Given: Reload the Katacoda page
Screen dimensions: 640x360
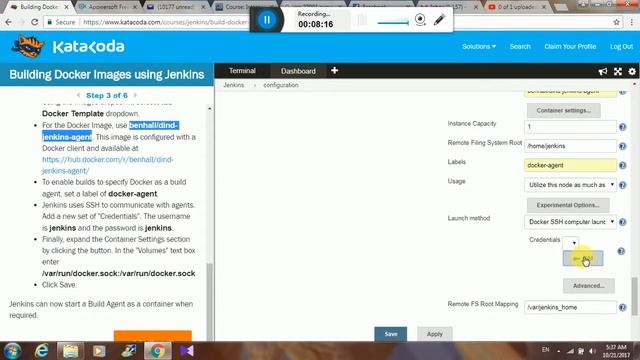Looking at the screenshot, I should (35, 22).
